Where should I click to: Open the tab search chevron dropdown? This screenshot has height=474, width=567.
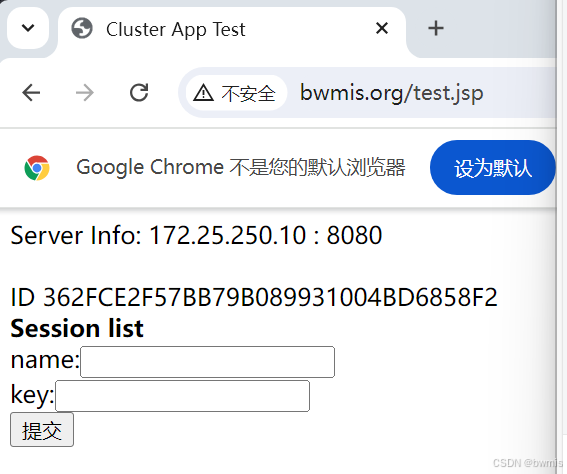(28, 28)
